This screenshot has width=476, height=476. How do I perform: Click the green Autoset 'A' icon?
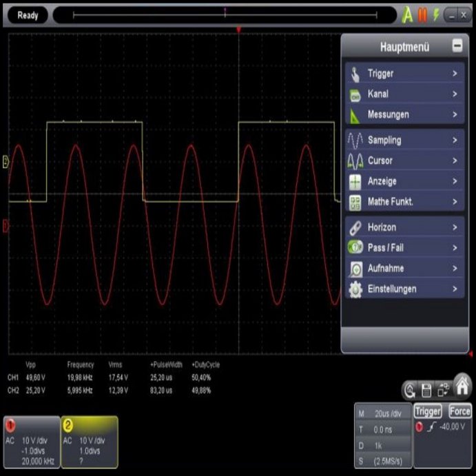click(x=408, y=14)
